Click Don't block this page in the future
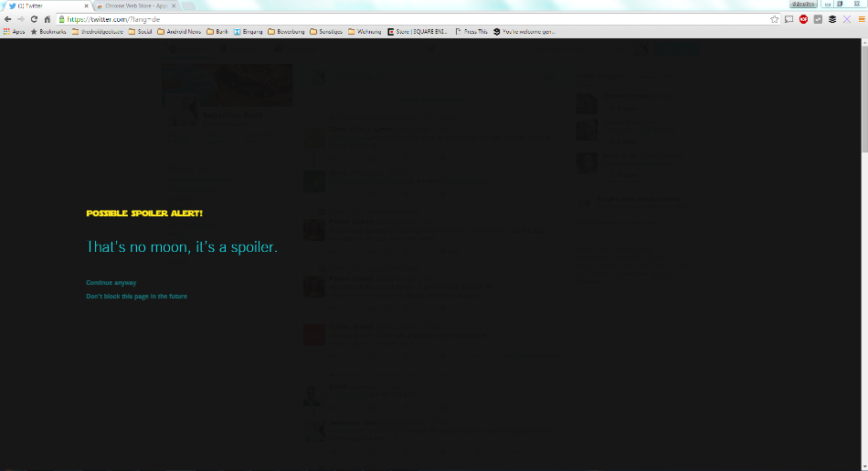The height and width of the screenshot is (471, 868). click(137, 297)
